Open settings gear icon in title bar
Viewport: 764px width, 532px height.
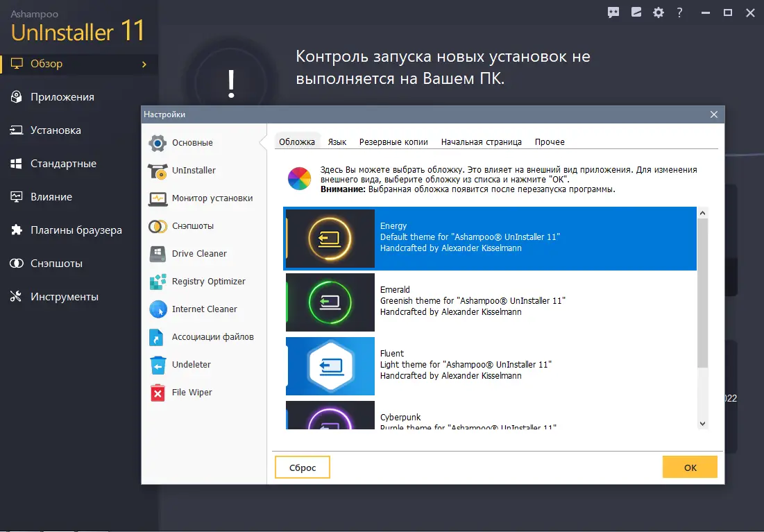click(659, 12)
